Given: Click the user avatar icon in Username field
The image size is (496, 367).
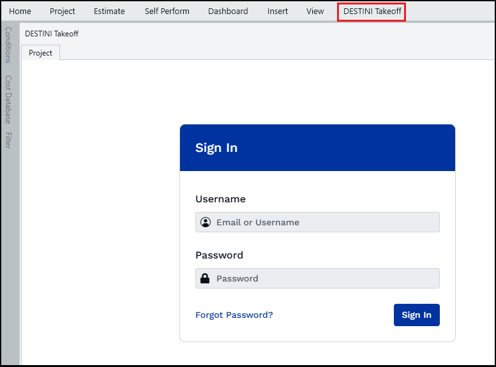Looking at the screenshot, I should pos(205,222).
